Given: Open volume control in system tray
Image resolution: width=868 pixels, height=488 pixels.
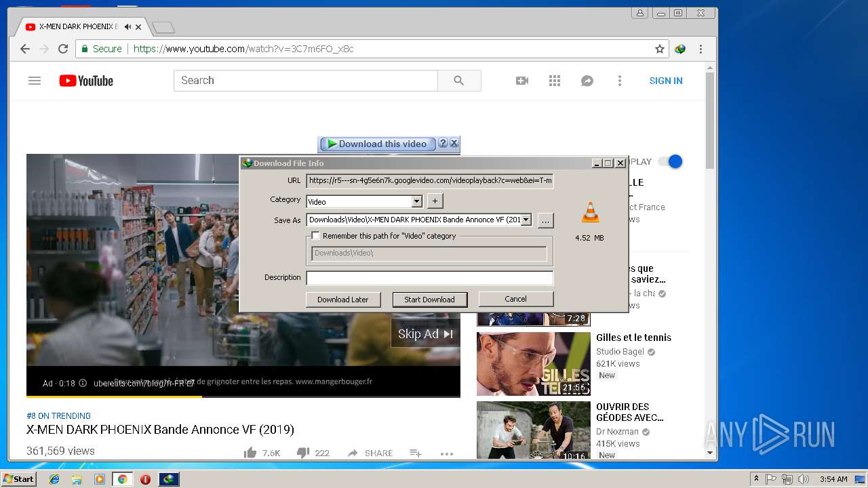Looking at the screenshot, I should (803, 479).
